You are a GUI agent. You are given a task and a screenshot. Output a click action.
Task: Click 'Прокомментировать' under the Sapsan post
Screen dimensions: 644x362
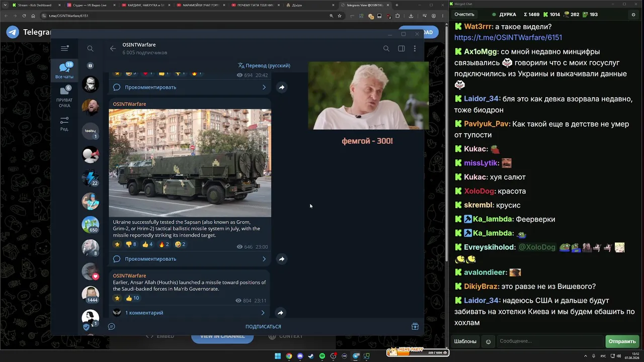150,259
